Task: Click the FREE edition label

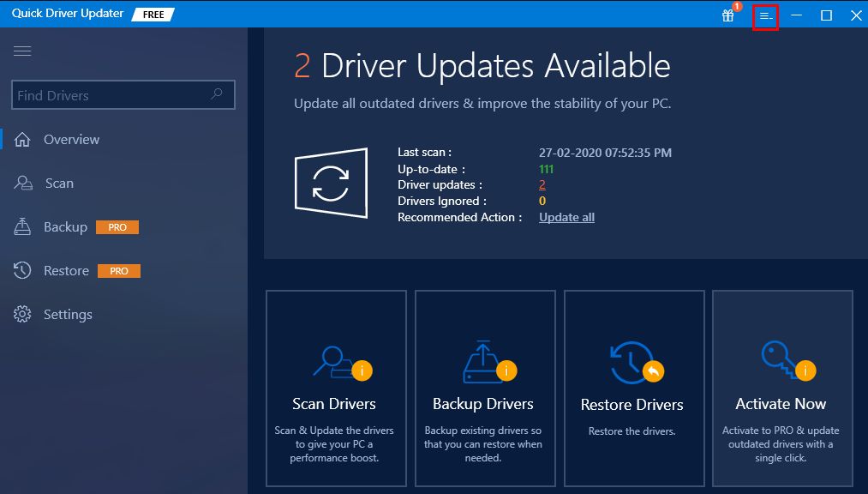Action: pyautogui.click(x=153, y=15)
